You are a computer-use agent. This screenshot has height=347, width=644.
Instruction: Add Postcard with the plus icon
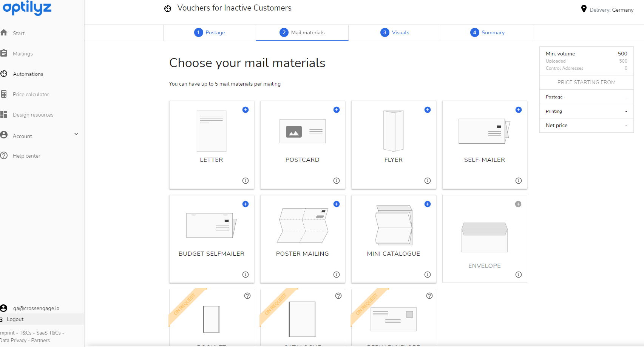337,110
